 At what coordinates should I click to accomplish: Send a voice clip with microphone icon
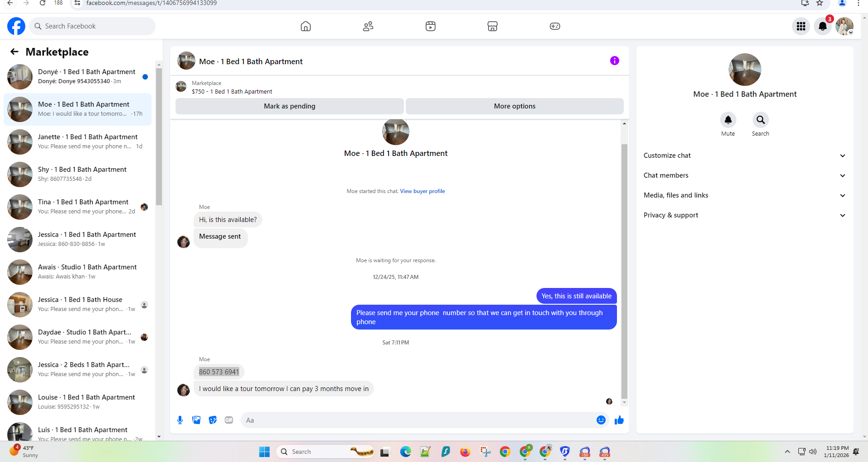[180, 420]
